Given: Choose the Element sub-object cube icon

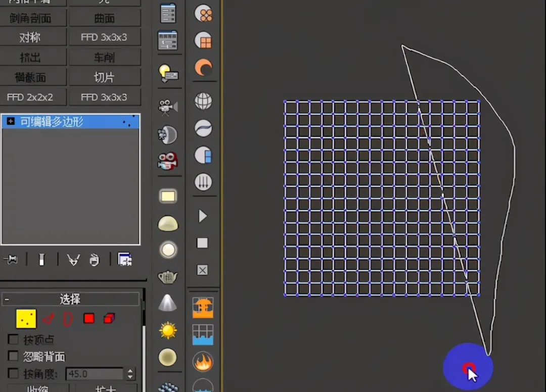Looking at the screenshot, I should point(109,319).
